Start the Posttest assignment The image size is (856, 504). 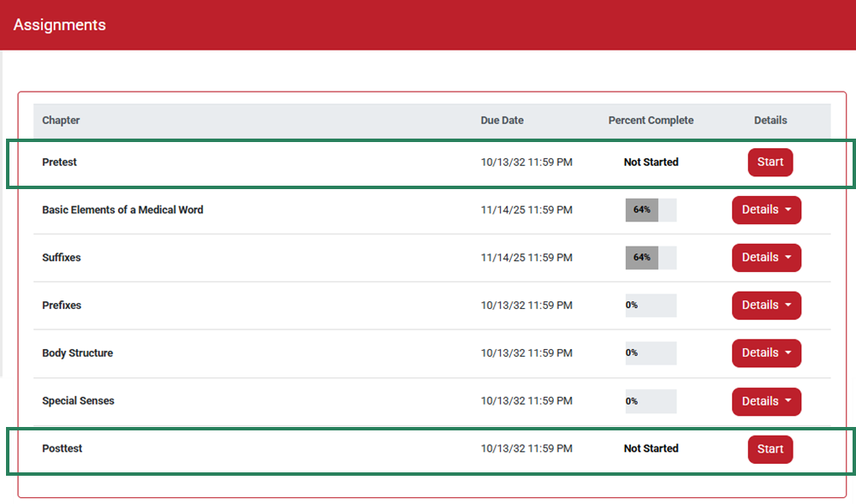tap(769, 448)
